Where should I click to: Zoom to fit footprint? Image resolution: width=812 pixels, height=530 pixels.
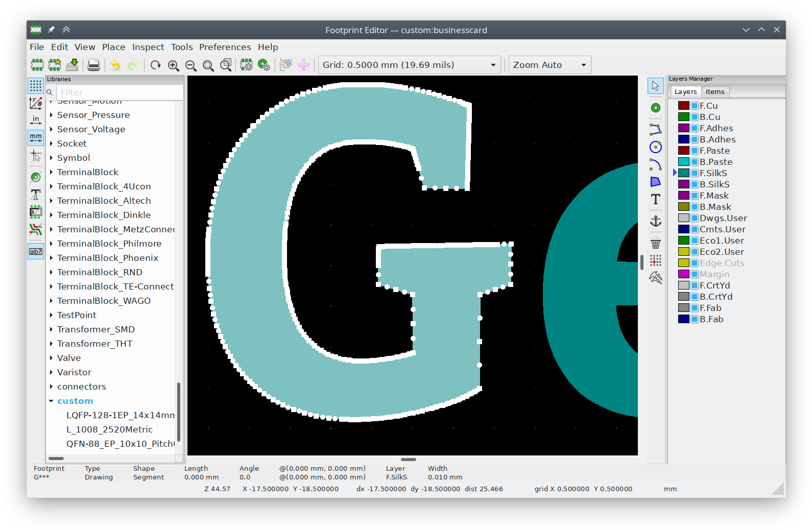[208, 65]
